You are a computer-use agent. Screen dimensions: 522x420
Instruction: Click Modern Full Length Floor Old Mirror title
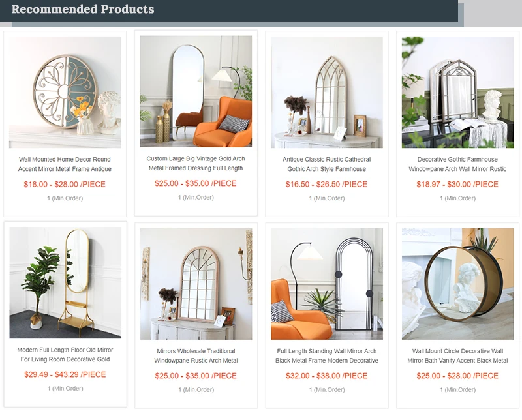point(65,354)
